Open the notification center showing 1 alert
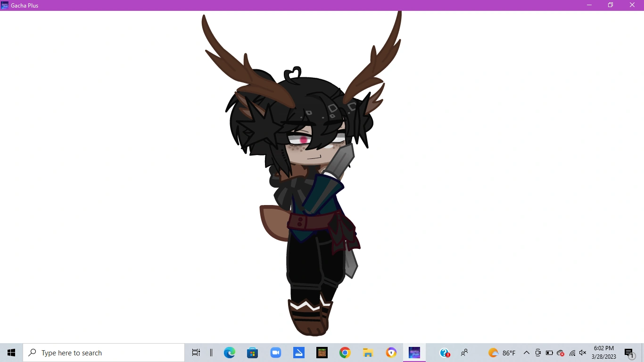 [629, 353]
